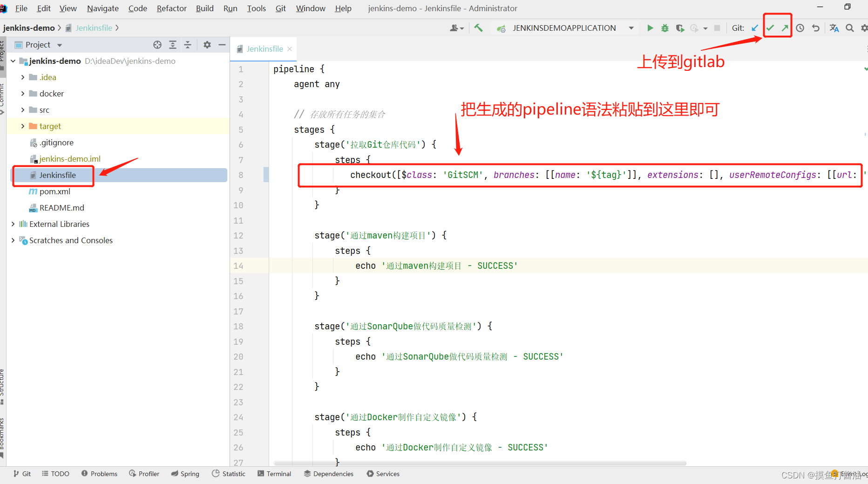Viewport: 868px width, 484px height.
Task: Click the Build project hammer icon
Action: pos(478,28)
